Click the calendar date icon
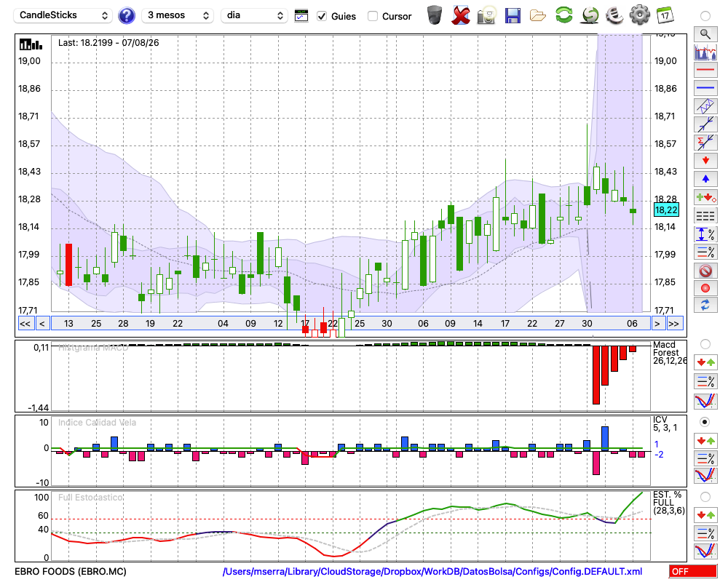 665,15
